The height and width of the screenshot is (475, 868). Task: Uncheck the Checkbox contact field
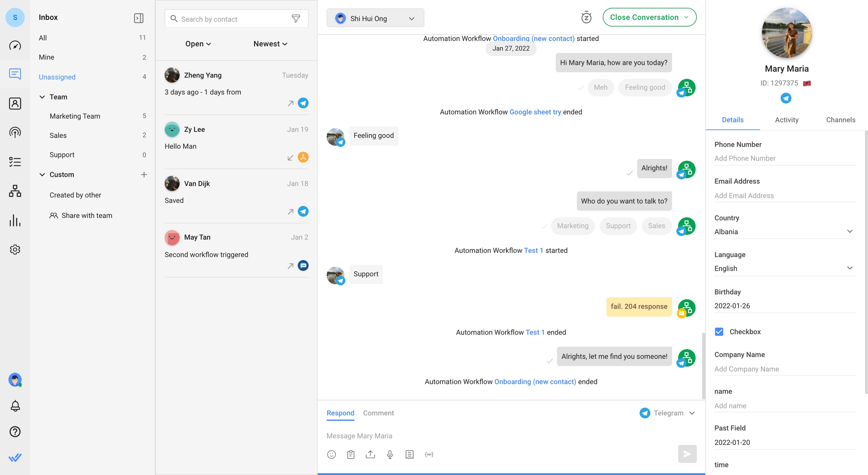(719, 332)
